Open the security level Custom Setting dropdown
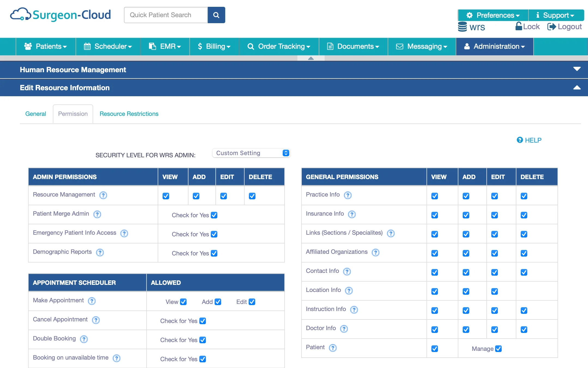Viewport: 588px width, 368px height. click(x=251, y=153)
